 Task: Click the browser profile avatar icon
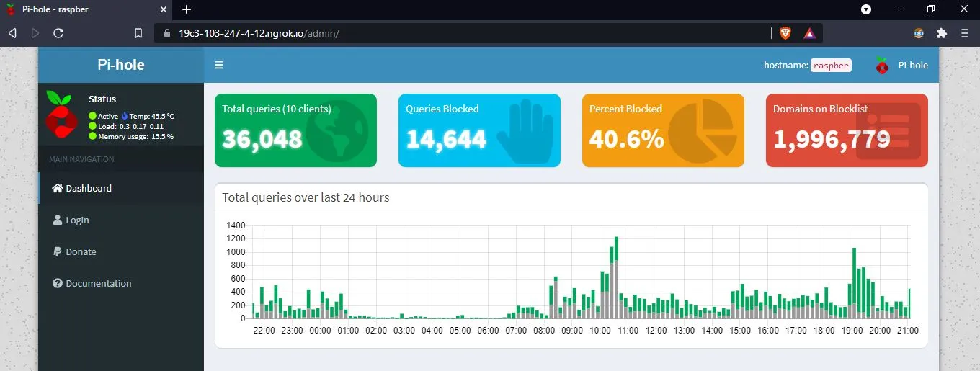click(x=919, y=33)
